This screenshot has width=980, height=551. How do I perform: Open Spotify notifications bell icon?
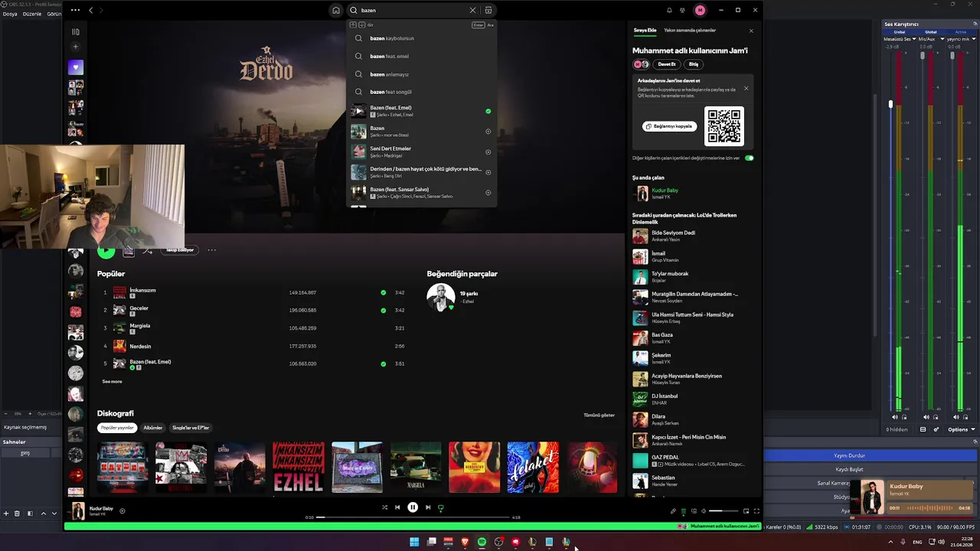[x=668, y=10]
